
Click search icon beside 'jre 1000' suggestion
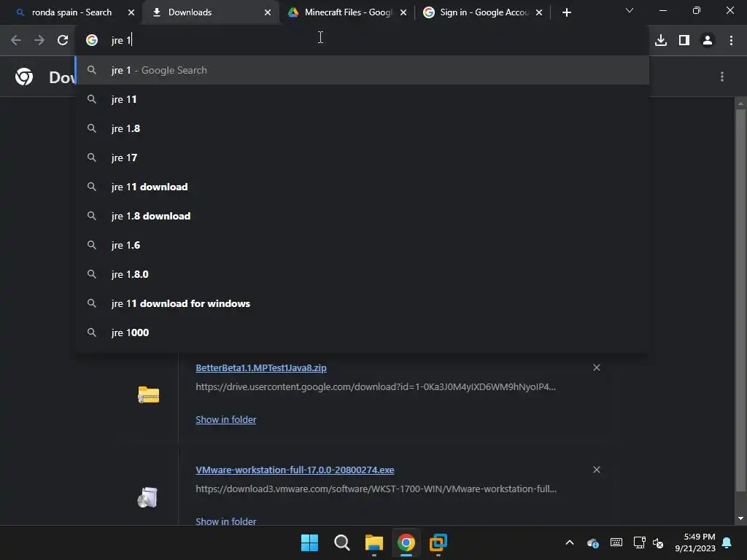91,332
